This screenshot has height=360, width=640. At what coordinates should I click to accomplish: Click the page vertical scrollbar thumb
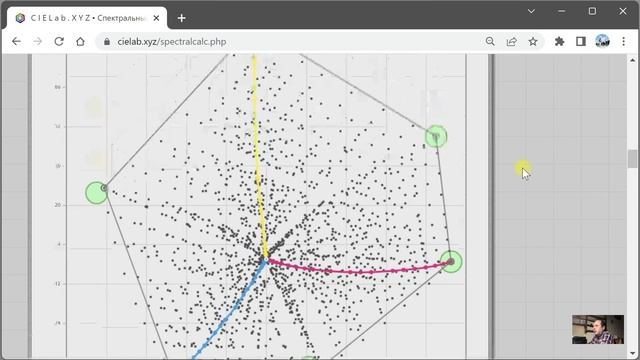[x=632, y=159]
